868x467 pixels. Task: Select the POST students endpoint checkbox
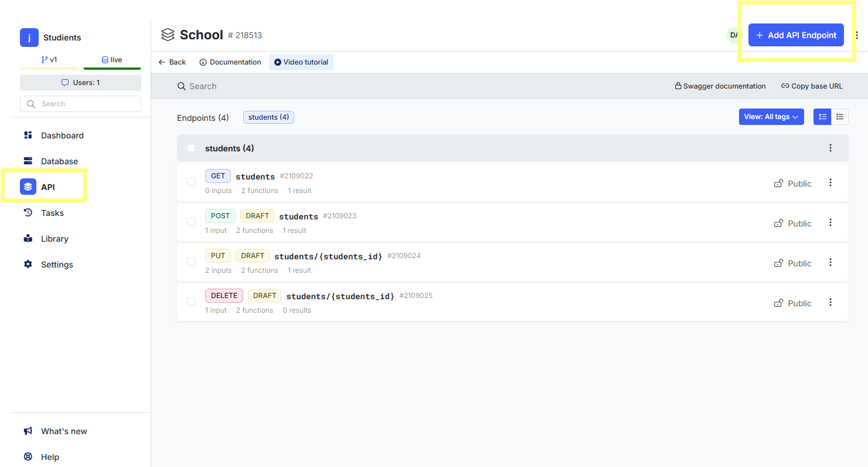(191, 222)
